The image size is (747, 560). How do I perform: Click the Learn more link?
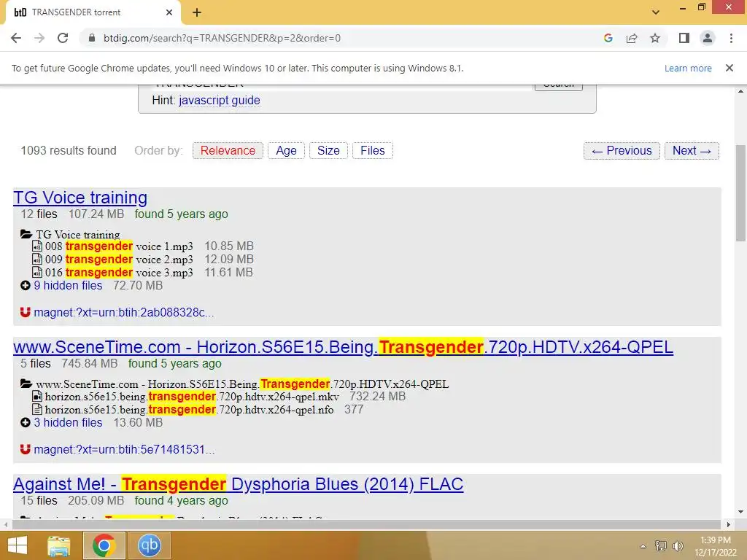point(688,68)
